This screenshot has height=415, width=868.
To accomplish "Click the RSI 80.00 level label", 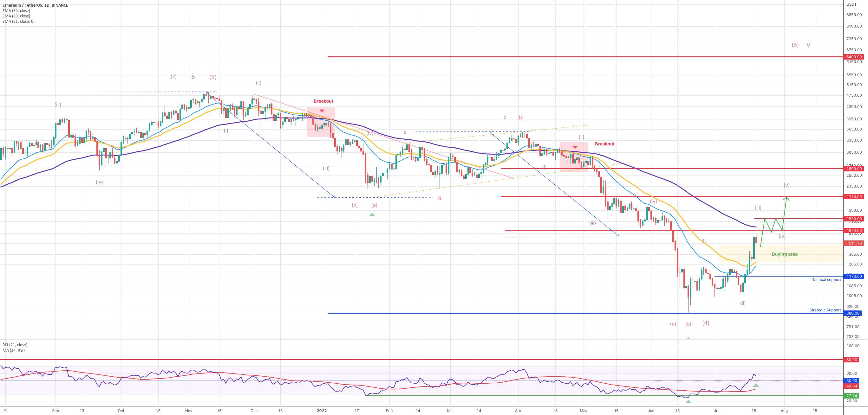I will tap(852, 360).
